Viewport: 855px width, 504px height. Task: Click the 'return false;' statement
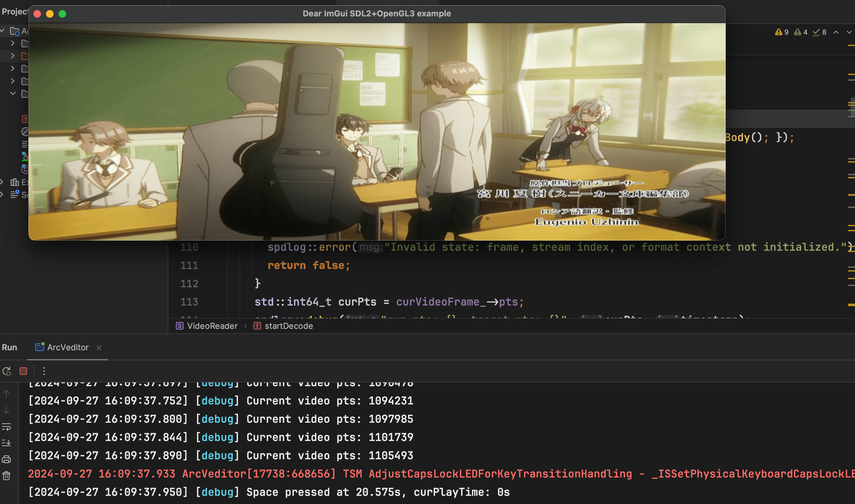tap(309, 265)
